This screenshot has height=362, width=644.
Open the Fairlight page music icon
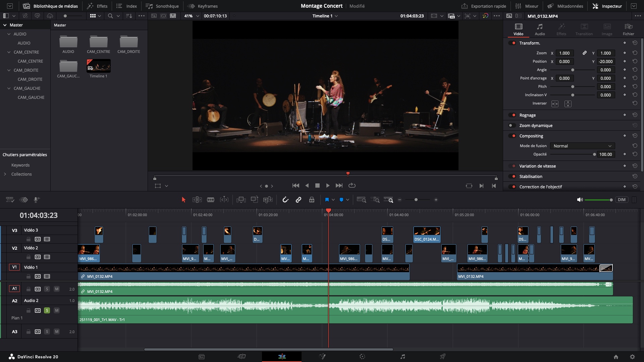pos(402,357)
